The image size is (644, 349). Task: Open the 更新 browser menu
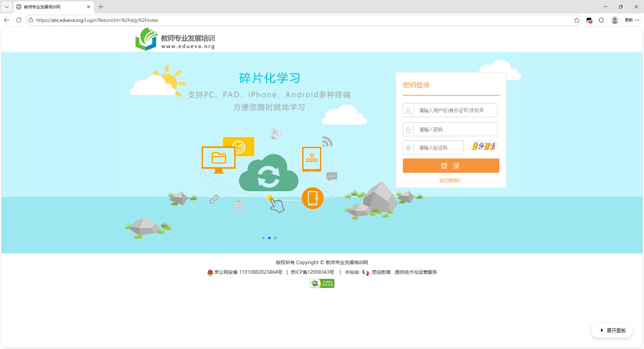coord(632,20)
